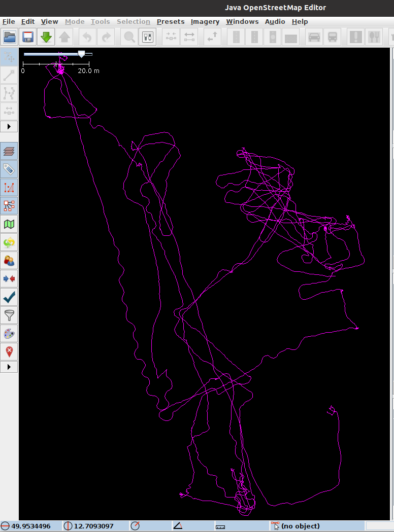Apply the bus preset icon
Image resolution: width=394 pixels, height=532 pixels.
point(333,37)
